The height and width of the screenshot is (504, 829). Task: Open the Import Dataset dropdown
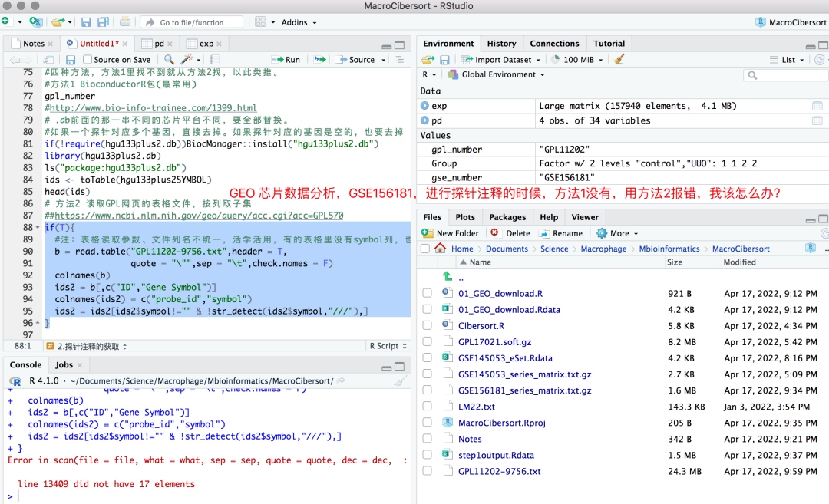500,60
